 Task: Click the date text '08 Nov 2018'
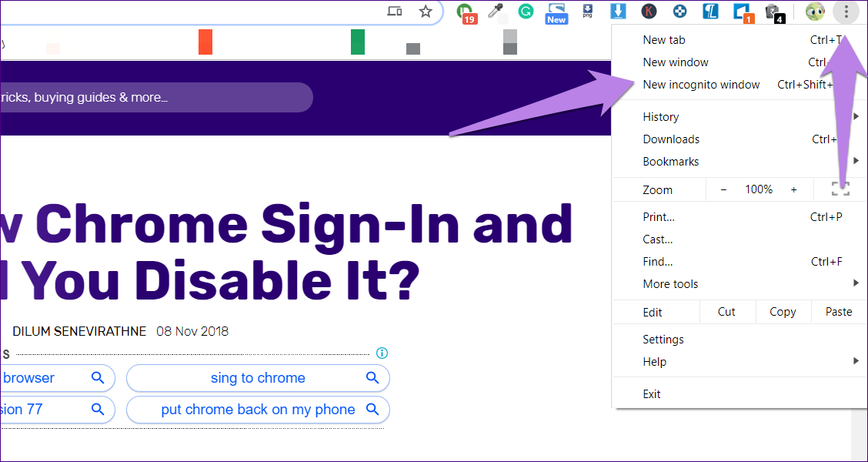(192, 331)
